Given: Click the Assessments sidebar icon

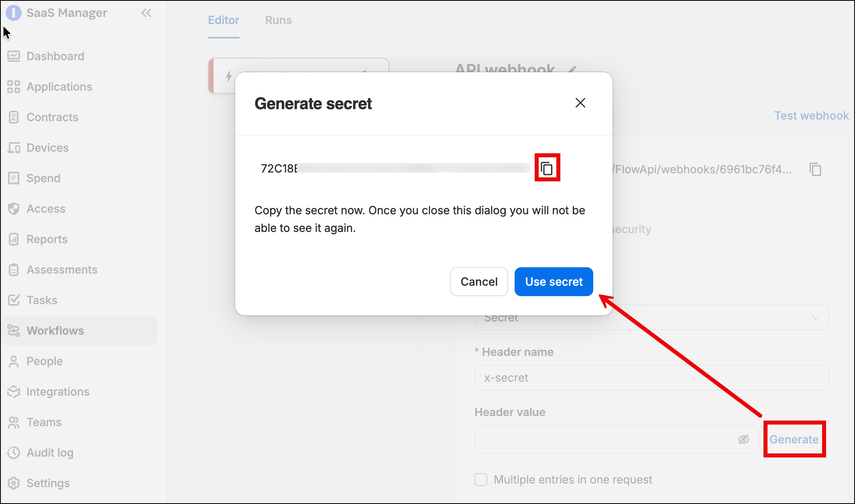Looking at the screenshot, I should [x=14, y=270].
